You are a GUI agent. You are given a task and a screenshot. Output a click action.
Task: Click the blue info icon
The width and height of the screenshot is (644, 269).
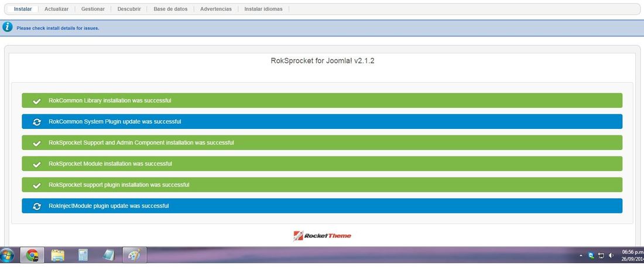pyautogui.click(x=8, y=27)
